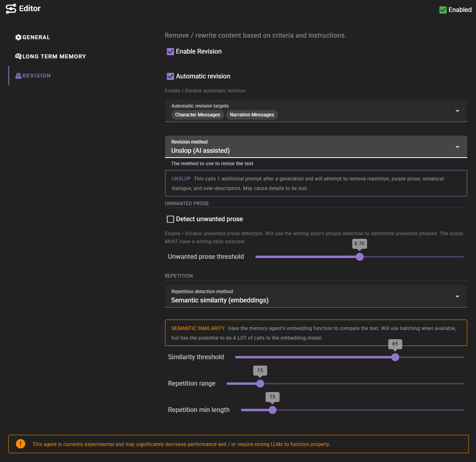Click the gear icon beside General

18,37
